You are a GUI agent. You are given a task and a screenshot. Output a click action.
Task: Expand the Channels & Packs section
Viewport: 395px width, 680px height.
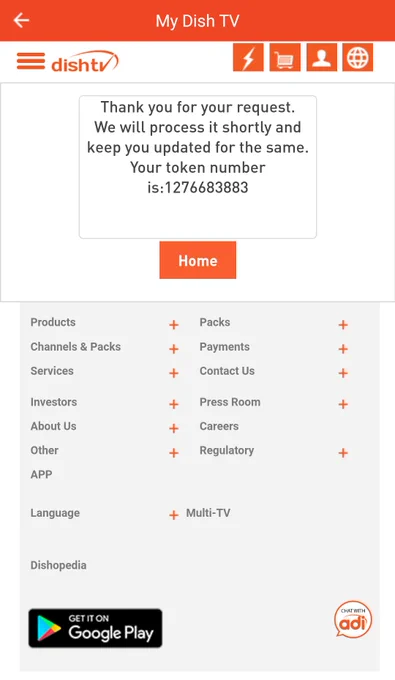(173, 349)
